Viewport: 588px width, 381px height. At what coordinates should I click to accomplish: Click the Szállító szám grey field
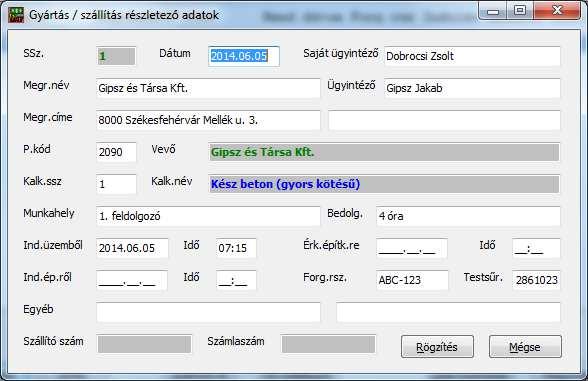[x=144, y=344]
